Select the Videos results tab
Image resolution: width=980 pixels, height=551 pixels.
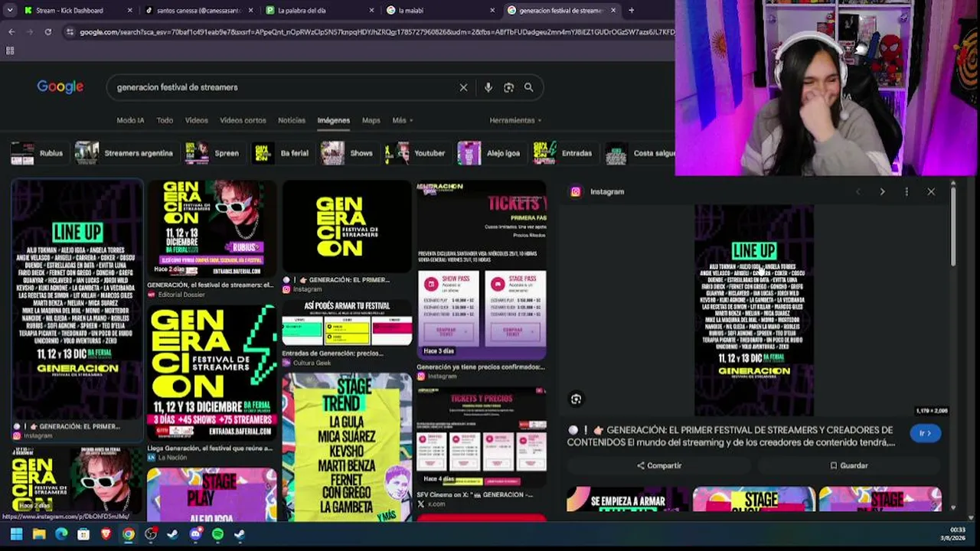(196, 120)
